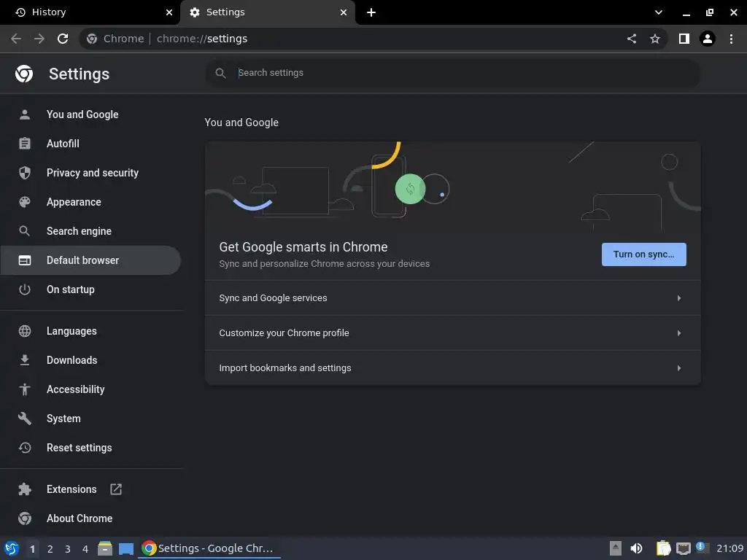The width and height of the screenshot is (747, 560).
Task: Open the tab search chevron
Action: pos(659,12)
